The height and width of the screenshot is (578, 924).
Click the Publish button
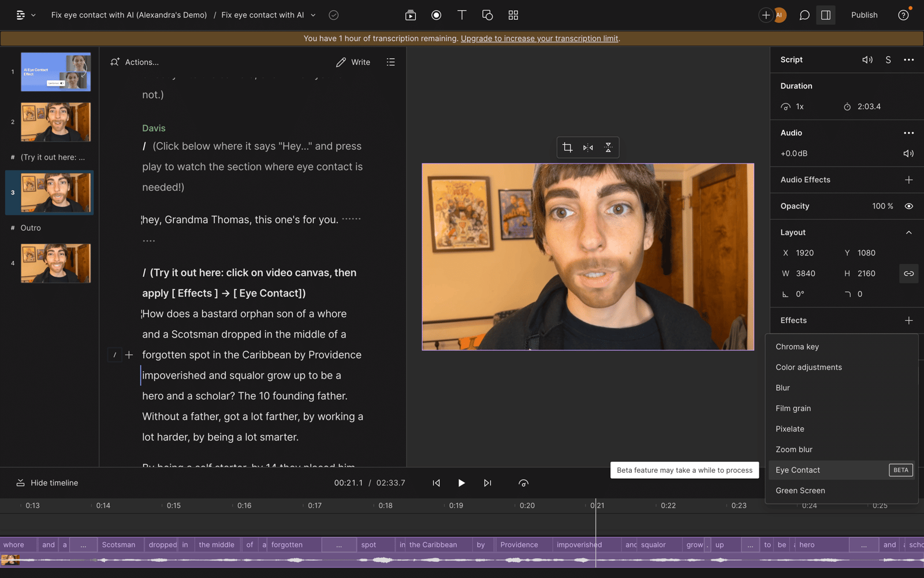click(x=864, y=15)
